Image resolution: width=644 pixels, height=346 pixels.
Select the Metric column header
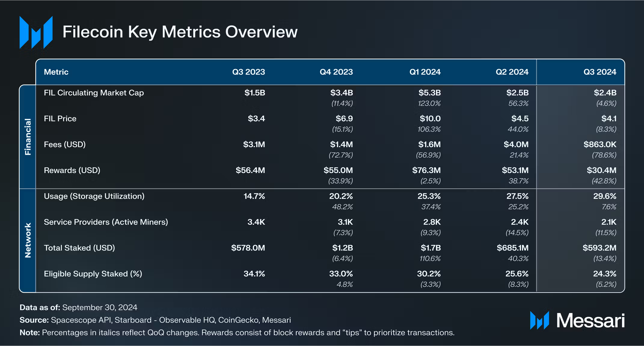tap(56, 72)
